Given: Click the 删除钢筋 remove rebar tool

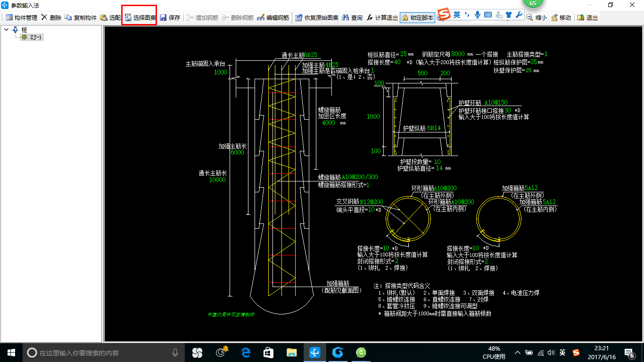Looking at the screenshot, I should [x=237, y=18].
